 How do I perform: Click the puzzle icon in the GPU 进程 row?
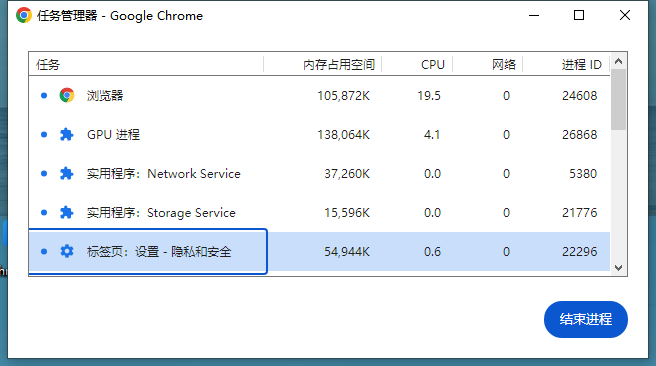(67, 134)
